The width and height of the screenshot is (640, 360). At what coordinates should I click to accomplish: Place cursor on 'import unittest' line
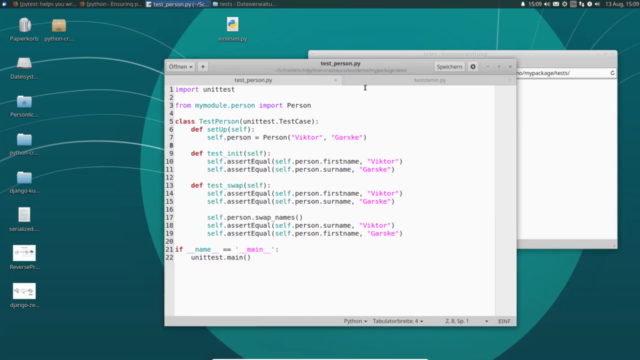pyautogui.click(x=205, y=89)
